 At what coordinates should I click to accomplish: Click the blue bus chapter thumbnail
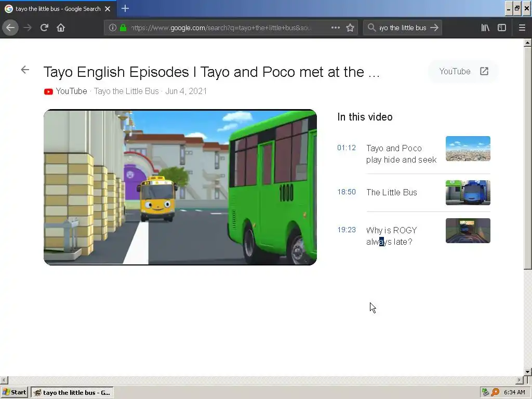coord(468,193)
